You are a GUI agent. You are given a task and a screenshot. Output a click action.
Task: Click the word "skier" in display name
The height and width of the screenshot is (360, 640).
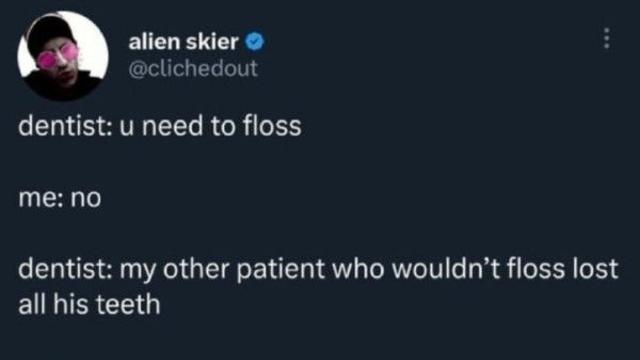[x=212, y=42]
